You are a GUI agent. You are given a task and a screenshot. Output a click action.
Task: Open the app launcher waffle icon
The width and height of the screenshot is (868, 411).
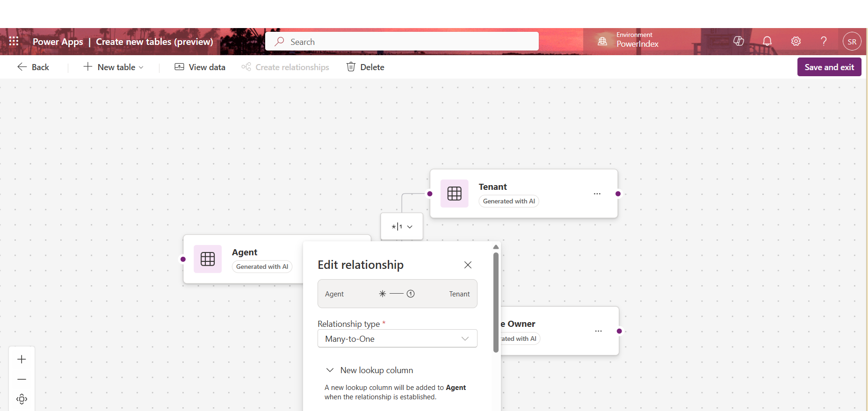click(14, 42)
